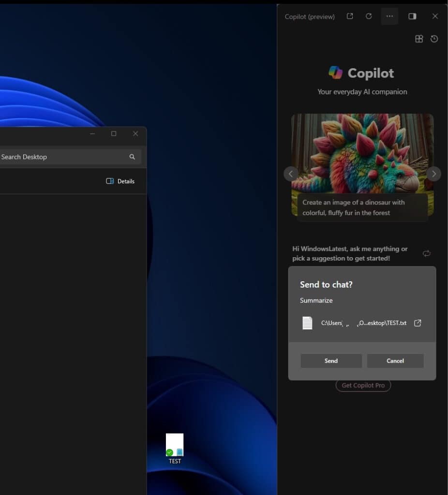Cancel the Send to chat dialog
Screen dimensions: 448x495
pyautogui.click(x=395, y=361)
